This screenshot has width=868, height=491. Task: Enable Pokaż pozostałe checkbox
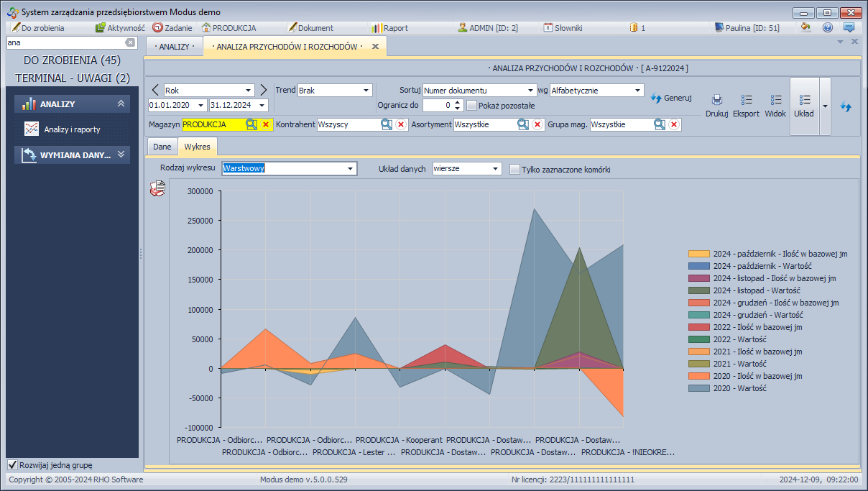(x=472, y=106)
